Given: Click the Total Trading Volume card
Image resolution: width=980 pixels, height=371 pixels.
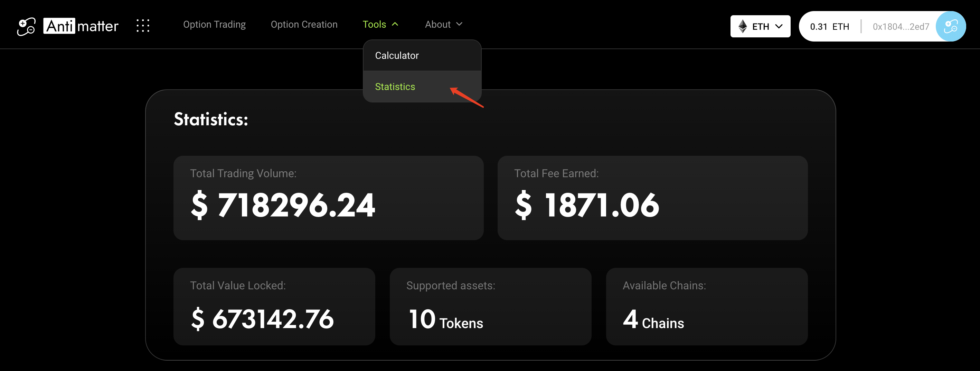Looking at the screenshot, I should 328,198.
